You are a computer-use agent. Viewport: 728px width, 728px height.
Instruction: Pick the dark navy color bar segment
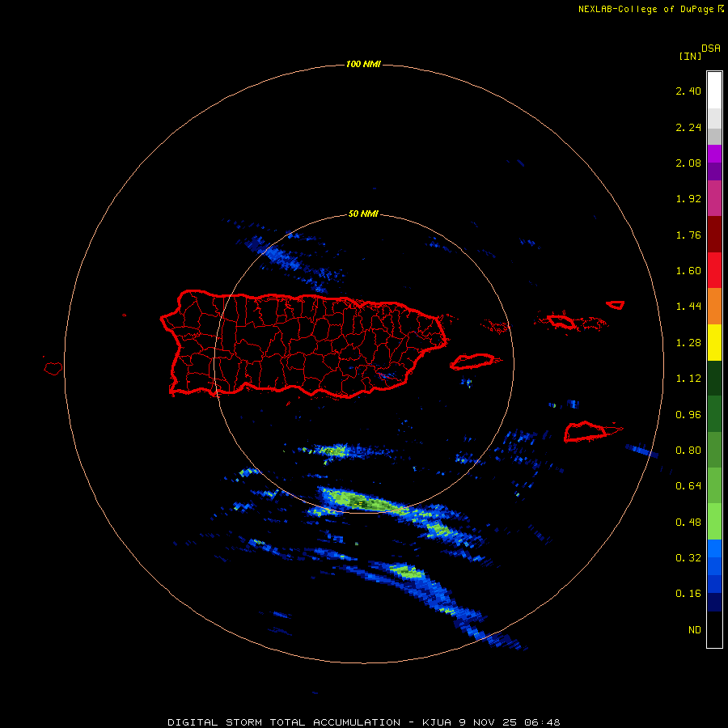click(x=714, y=603)
